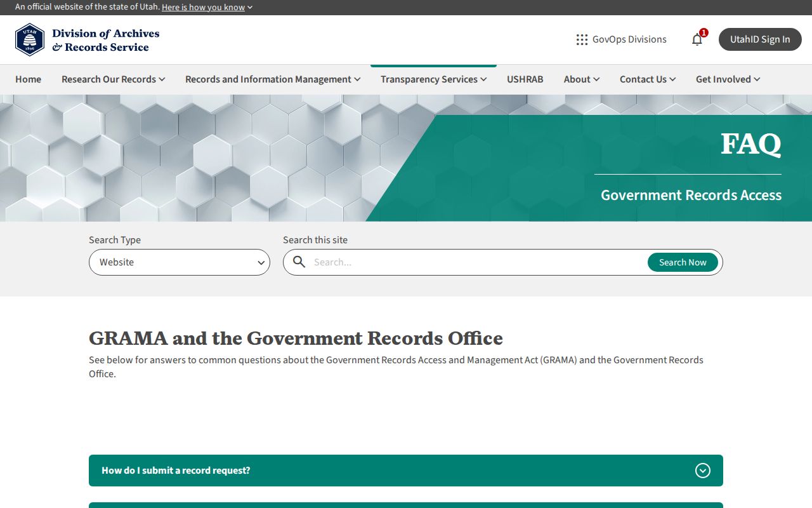
Task: Open the notifications bell icon
Action: 697,39
